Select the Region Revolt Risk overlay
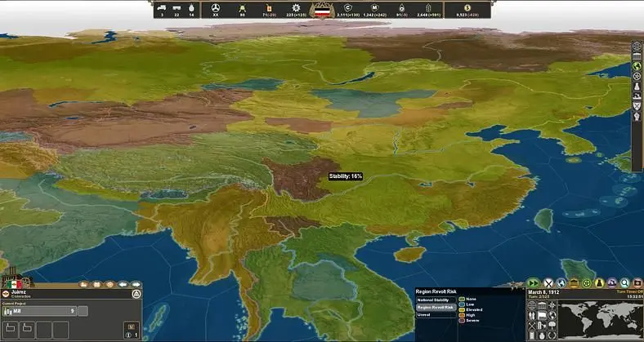This screenshot has width=644, height=342. click(x=436, y=307)
